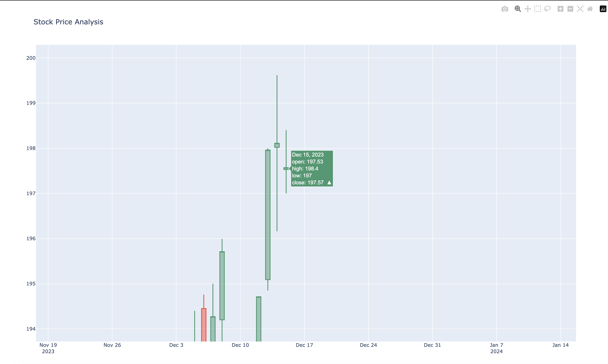Click the y-axis label 195
608x364 pixels.
click(31, 284)
